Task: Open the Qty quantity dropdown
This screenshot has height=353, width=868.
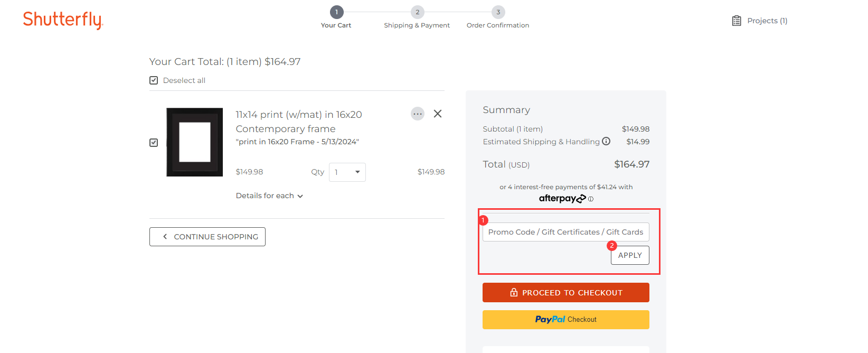Action: pyautogui.click(x=347, y=172)
